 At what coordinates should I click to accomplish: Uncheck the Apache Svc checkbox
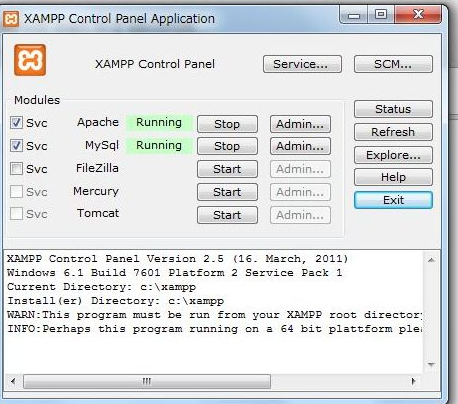(16, 123)
